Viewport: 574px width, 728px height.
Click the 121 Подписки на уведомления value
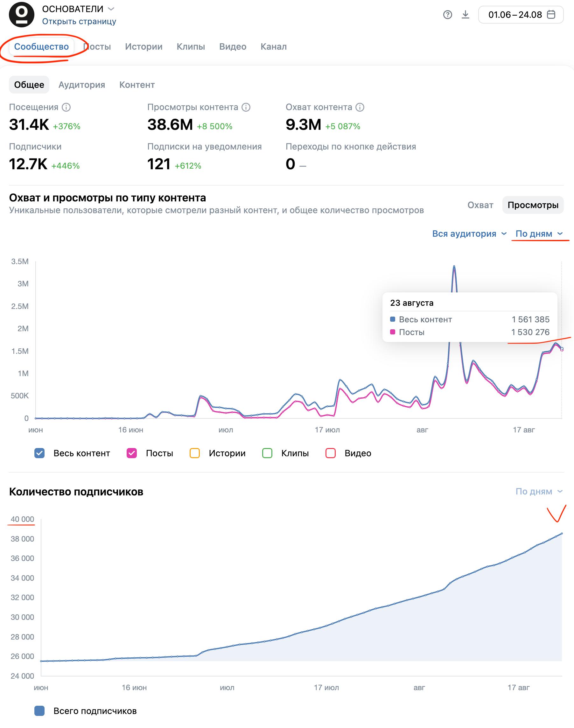pyautogui.click(x=159, y=164)
